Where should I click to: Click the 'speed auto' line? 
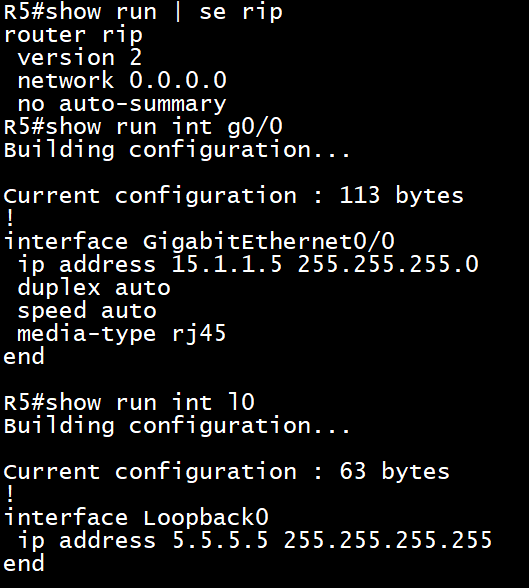tap(87, 310)
